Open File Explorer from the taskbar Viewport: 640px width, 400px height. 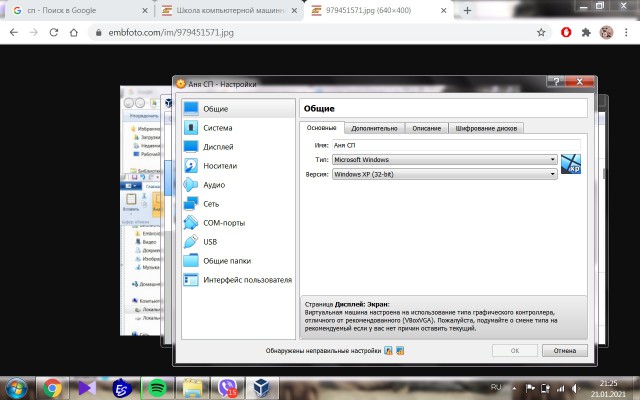coord(192,388)
